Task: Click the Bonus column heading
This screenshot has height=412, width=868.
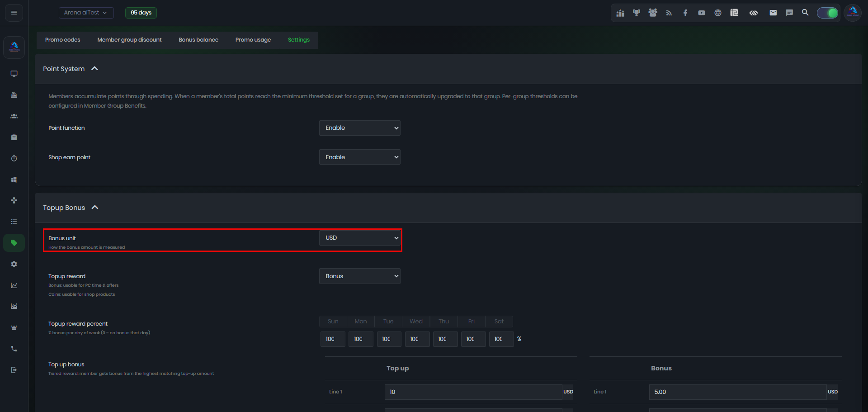Action: pyautogui.click(x=661, y=368)
